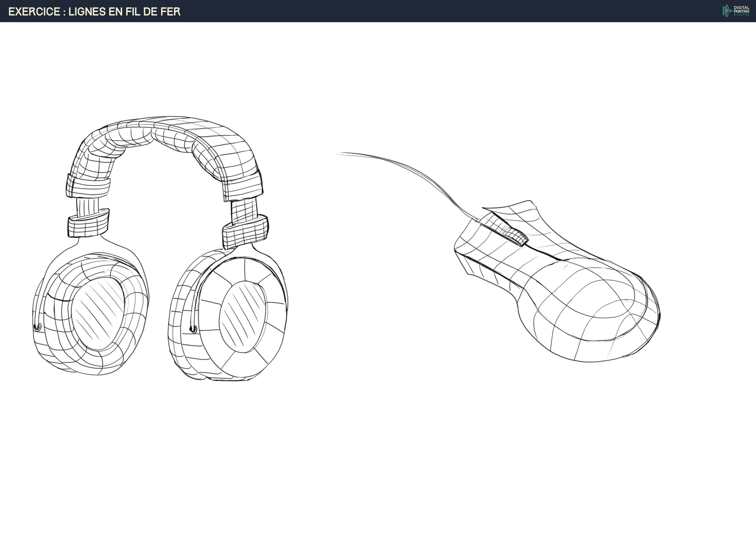Click the small cable jack on the right ear cup

click(193, 328)
